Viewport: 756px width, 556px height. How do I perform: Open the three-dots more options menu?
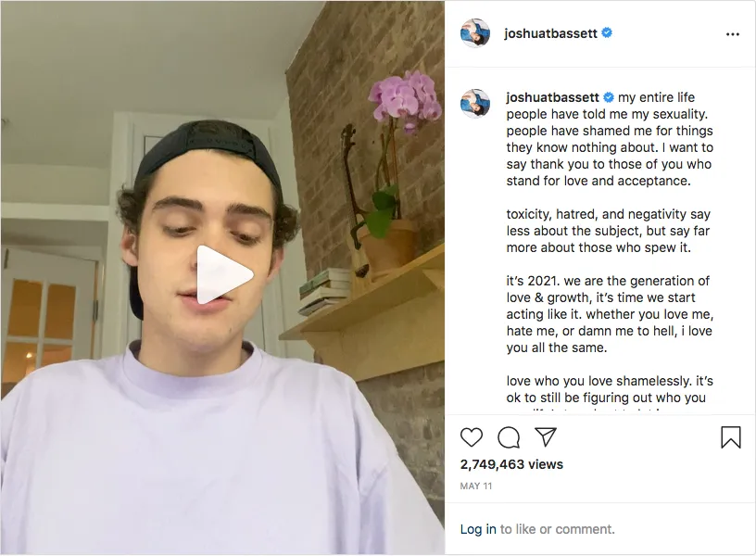(732, 34)
